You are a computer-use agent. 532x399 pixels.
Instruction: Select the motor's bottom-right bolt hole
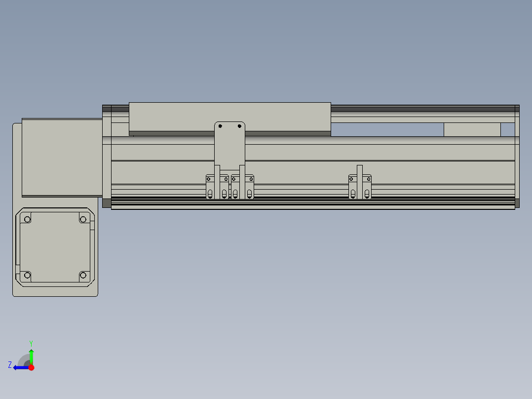(83, 275)
